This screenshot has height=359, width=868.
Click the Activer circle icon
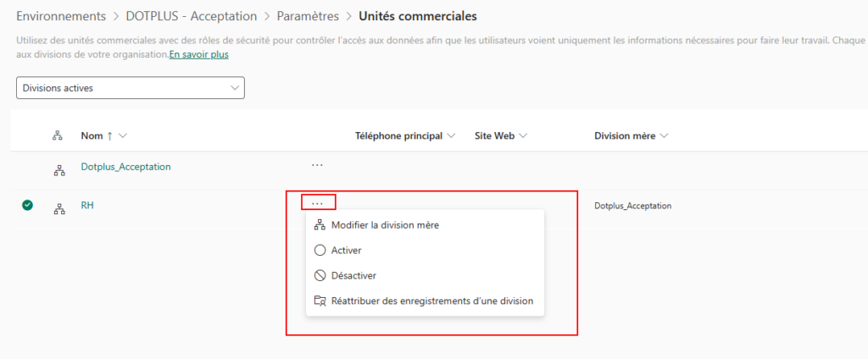pyautogui.click(x=320, y=250)
